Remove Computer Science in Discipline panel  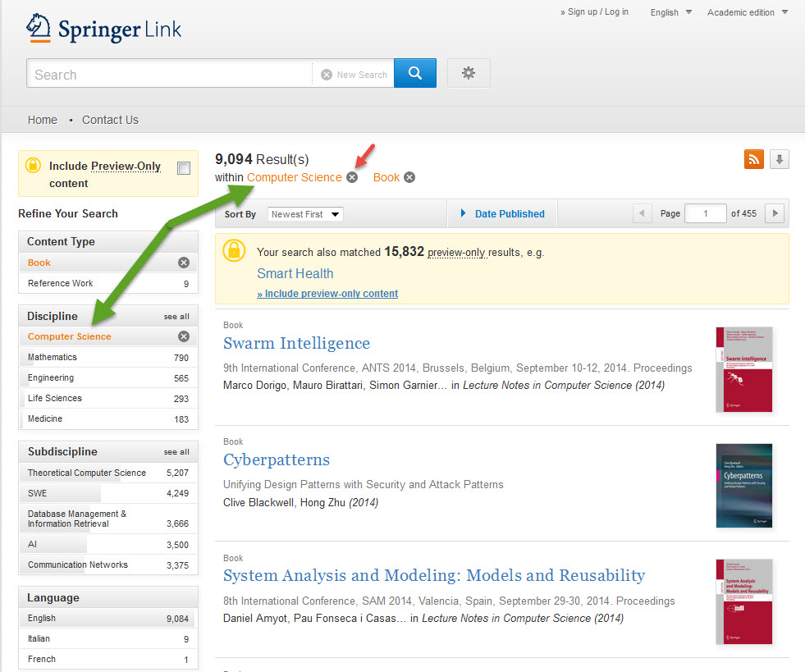pyautogui.click(x=183, y=336)
